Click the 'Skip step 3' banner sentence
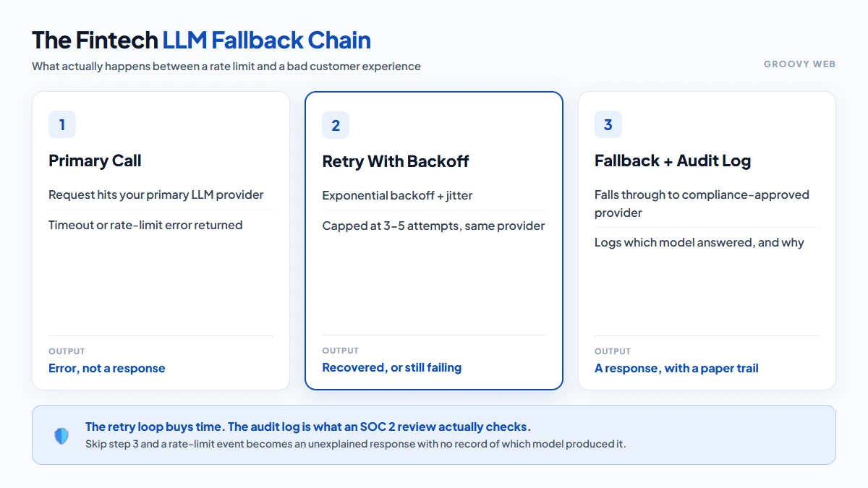This screenshot has width=868, height=488. [355, 444]
